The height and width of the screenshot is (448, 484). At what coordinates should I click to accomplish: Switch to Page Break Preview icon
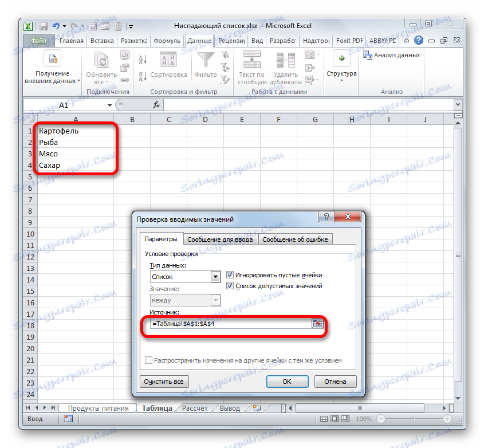pyautogui.click(x=345, y=419)
